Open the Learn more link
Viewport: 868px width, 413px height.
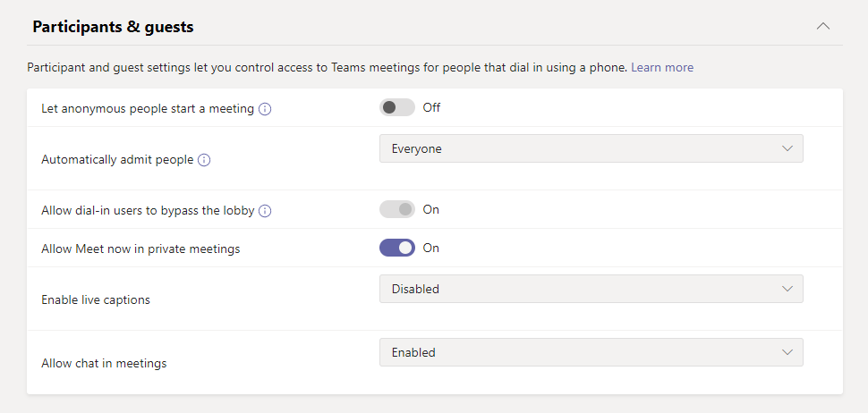(x=662, y=67)
